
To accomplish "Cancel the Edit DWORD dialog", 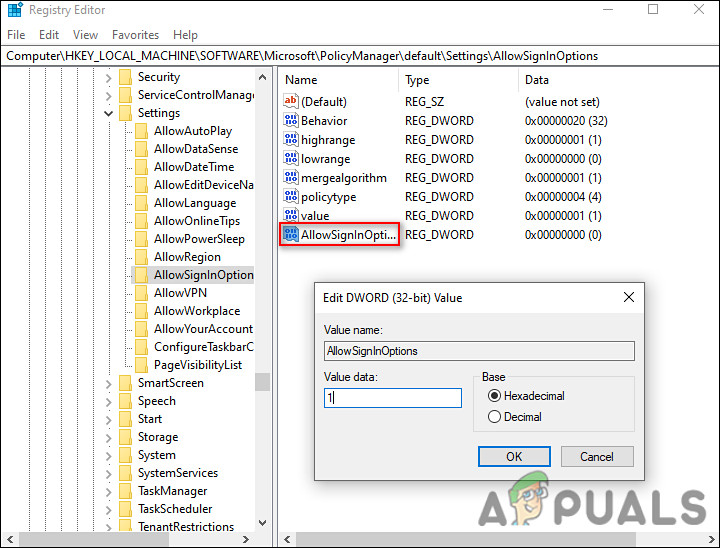I will [x=597, y=457].
